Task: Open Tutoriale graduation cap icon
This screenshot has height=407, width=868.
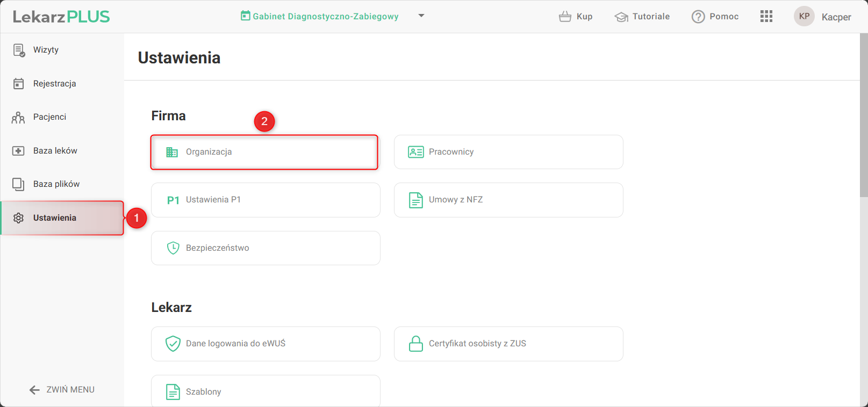Action: point(621,17)
